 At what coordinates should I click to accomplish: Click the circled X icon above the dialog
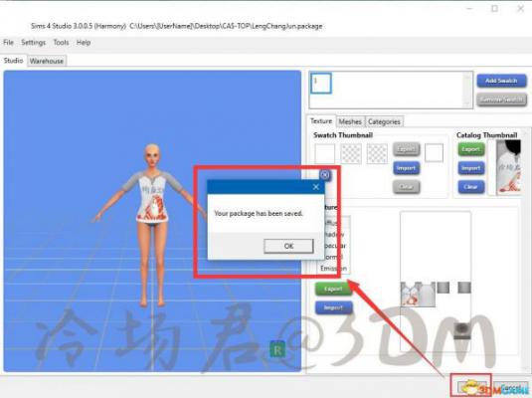[x=325, y=175]
